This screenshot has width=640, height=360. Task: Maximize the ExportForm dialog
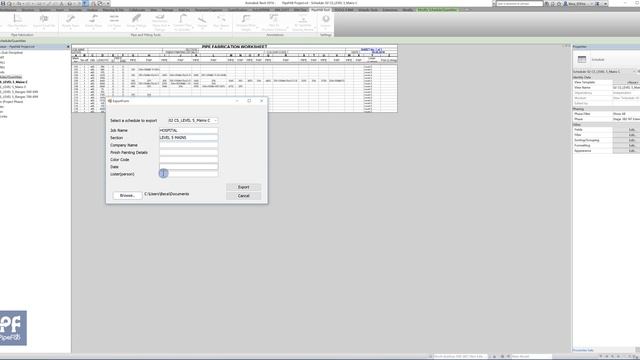[x=249, y=101]
